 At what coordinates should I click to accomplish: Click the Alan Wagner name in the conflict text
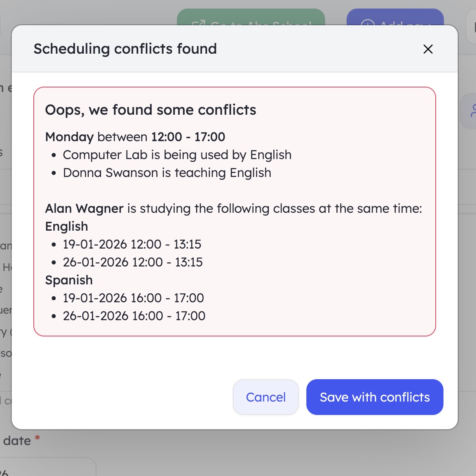tap(84, 208)
